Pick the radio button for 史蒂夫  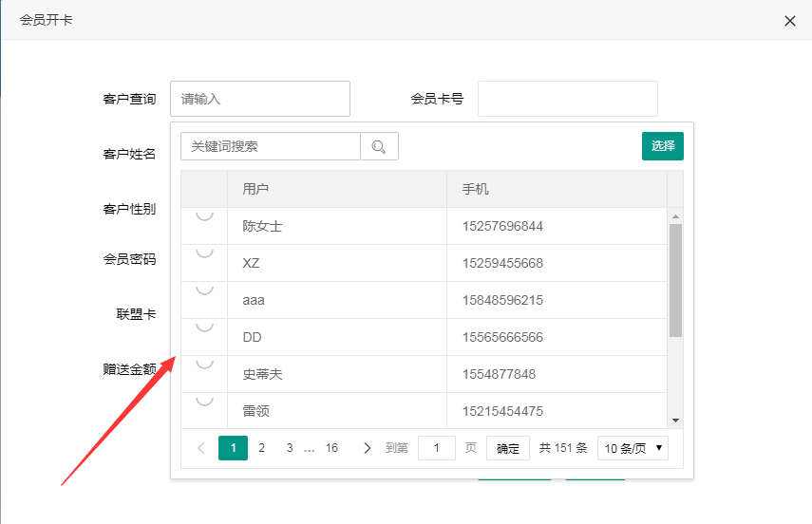pos(204,364)
